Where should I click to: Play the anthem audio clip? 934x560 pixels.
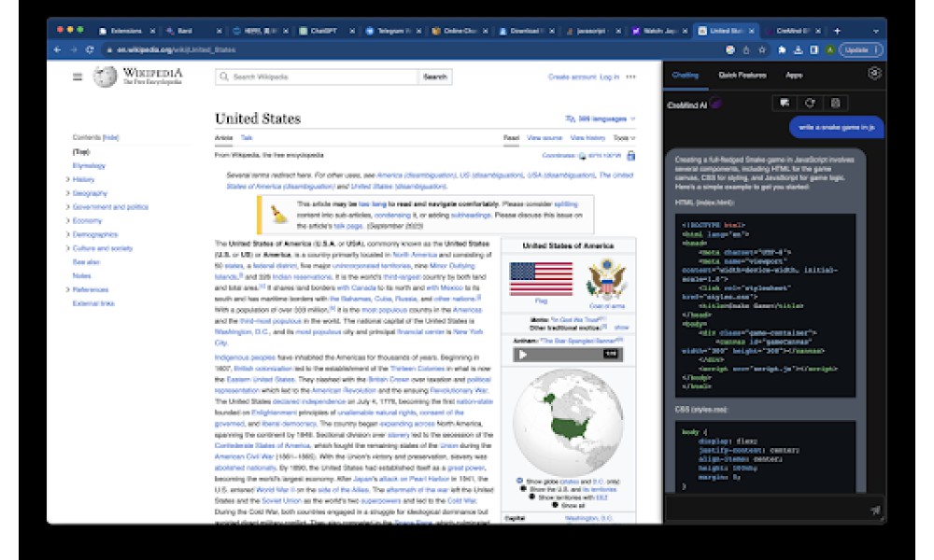pyautogui.click(x=522, y=354)
